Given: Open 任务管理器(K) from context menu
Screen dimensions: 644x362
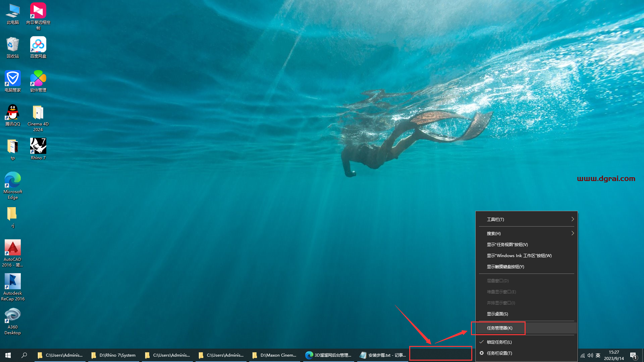Looking at the screenshot, I should tap(527, 328).
